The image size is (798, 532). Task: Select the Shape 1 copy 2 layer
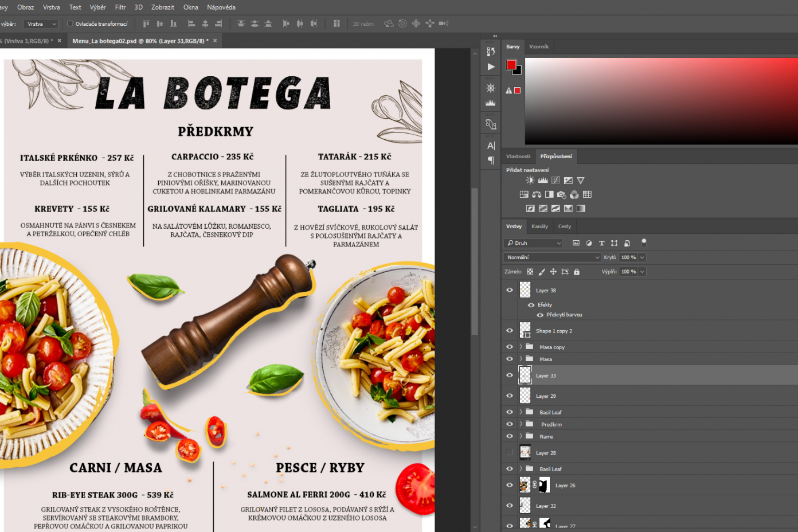[554, 331]
